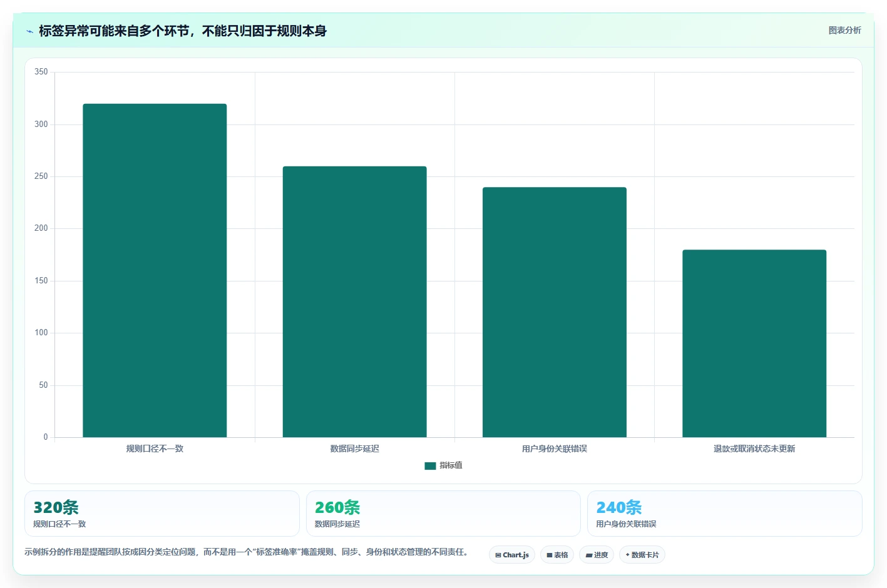This screenshot has width=887, height=588.
Task: Select the 表格 tag chip
Action: pos(557,555)
